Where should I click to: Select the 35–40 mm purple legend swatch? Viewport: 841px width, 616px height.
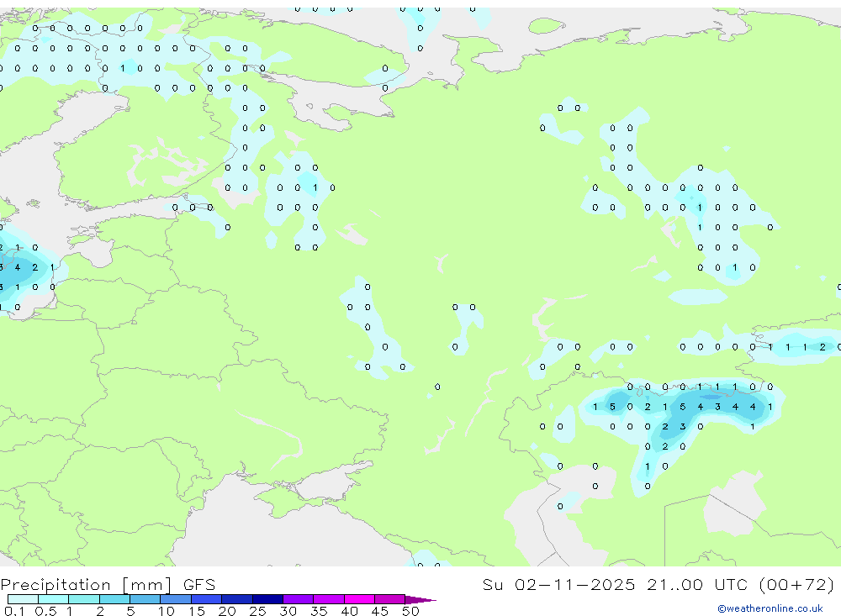pyautogui.click(x=329, y=599)
